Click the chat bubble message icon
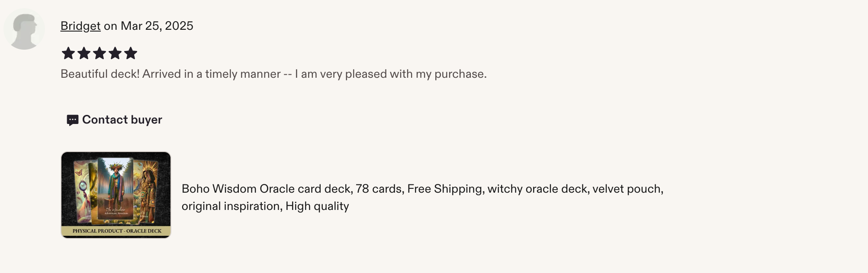The image size is (868, 273). pos(72,120)
